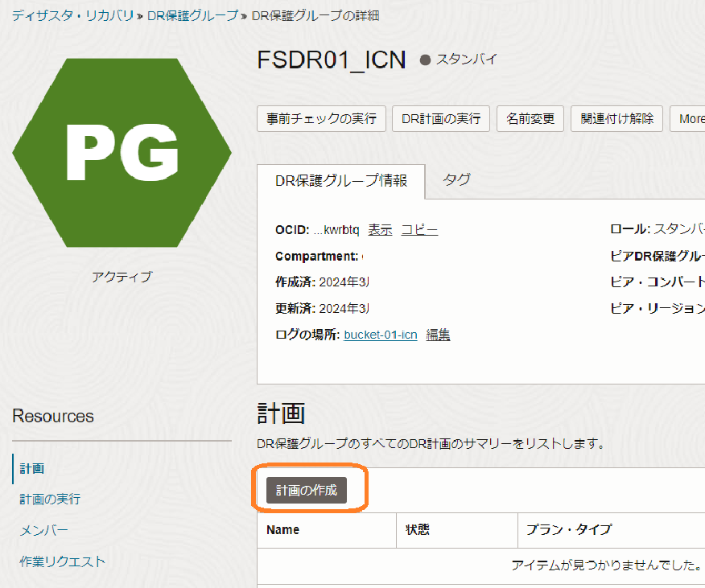Open メンバー in Resources menu
The width and height of the screenshot is (705, 588).
point(44,530)
